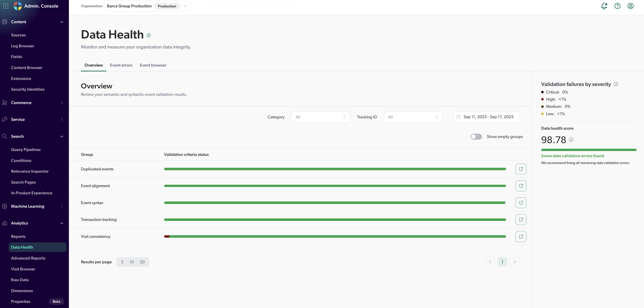
Task: Click the Visit consistency status bar
Action: point(335,237)
